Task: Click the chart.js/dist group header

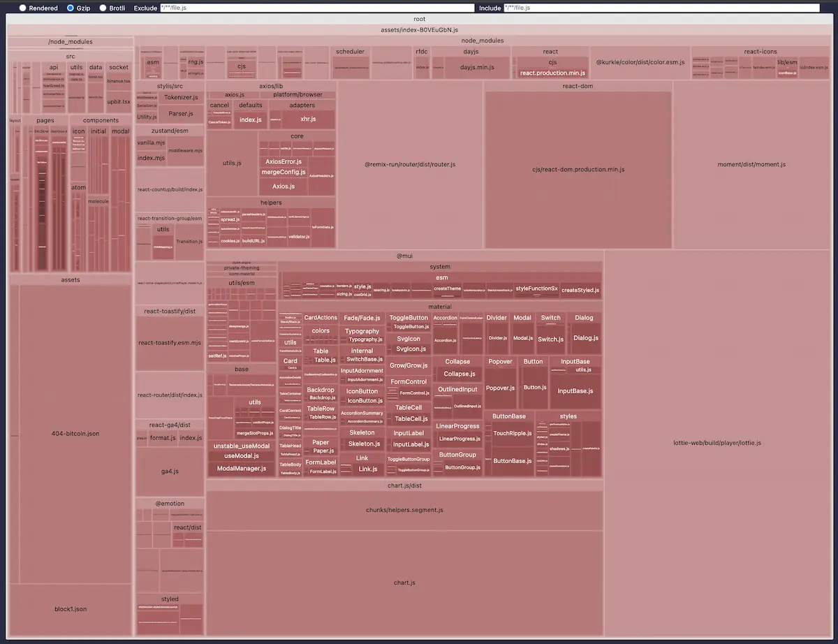Action: (404, 485)
